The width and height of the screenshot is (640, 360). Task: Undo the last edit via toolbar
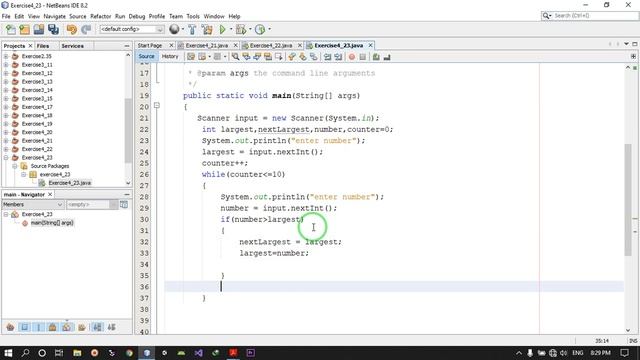pyautogui.click(x=72, y=29)
